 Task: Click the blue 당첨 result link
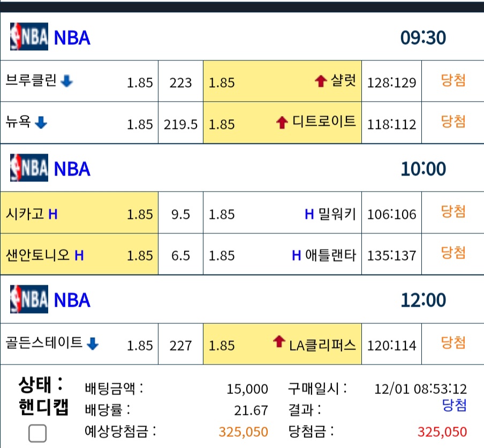(x=454, y=405)
